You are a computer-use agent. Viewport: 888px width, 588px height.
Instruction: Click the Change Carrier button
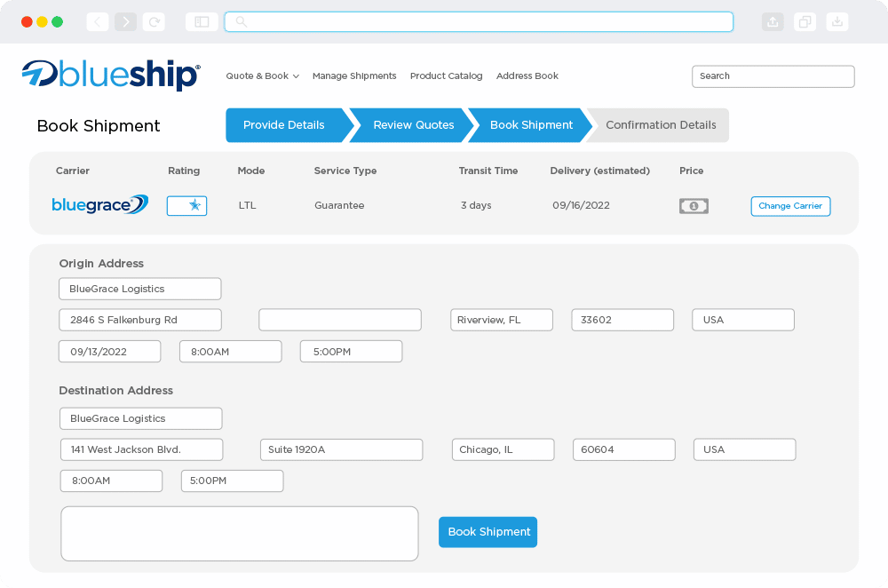pyautogui.click(x=790, y=206)
